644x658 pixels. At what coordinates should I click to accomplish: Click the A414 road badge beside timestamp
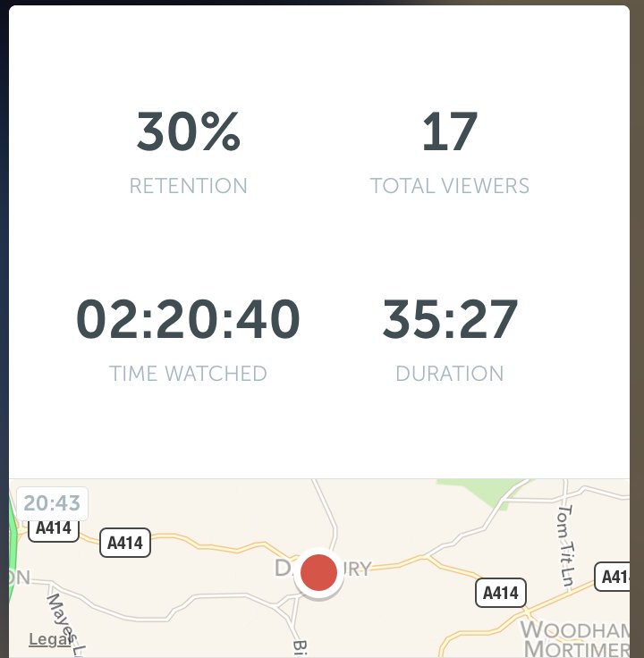click(x=125, y=543)
